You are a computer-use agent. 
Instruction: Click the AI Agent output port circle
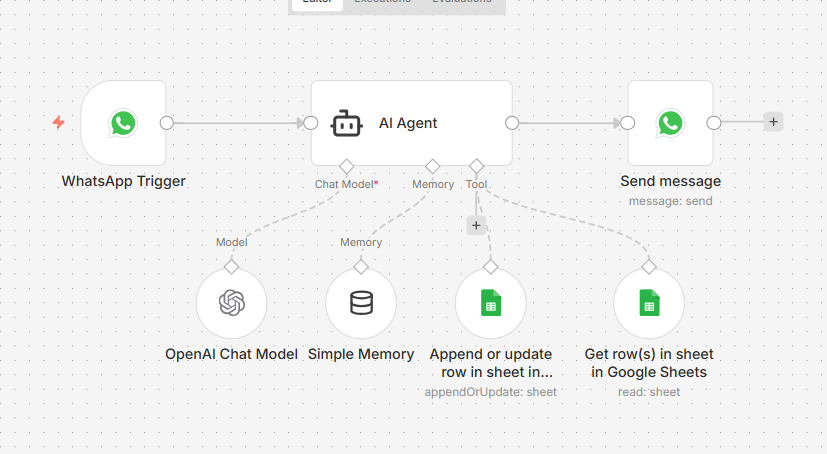tap(512, 123)
